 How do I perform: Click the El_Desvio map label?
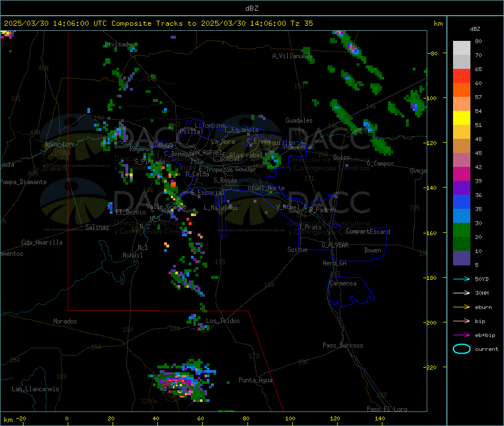(x=130, y=212)
